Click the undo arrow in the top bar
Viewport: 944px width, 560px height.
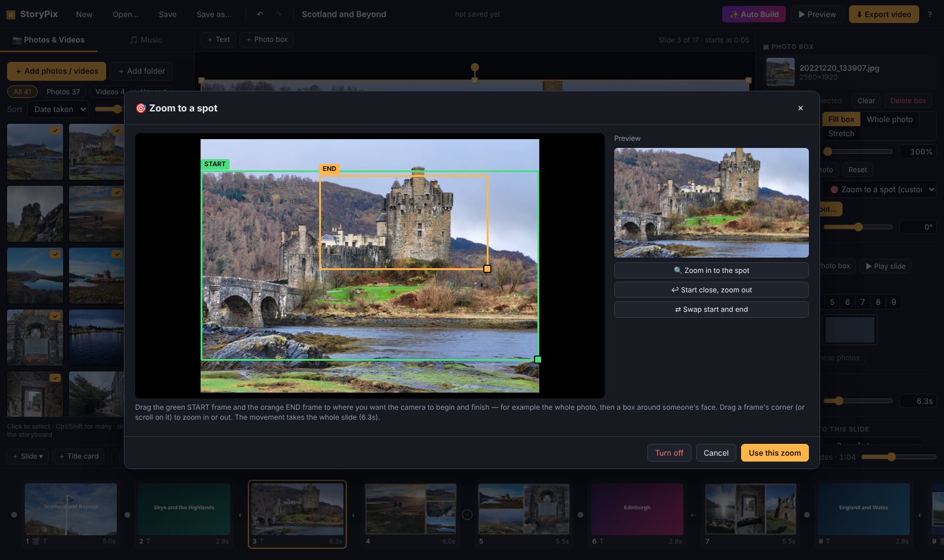coord(260,14)
